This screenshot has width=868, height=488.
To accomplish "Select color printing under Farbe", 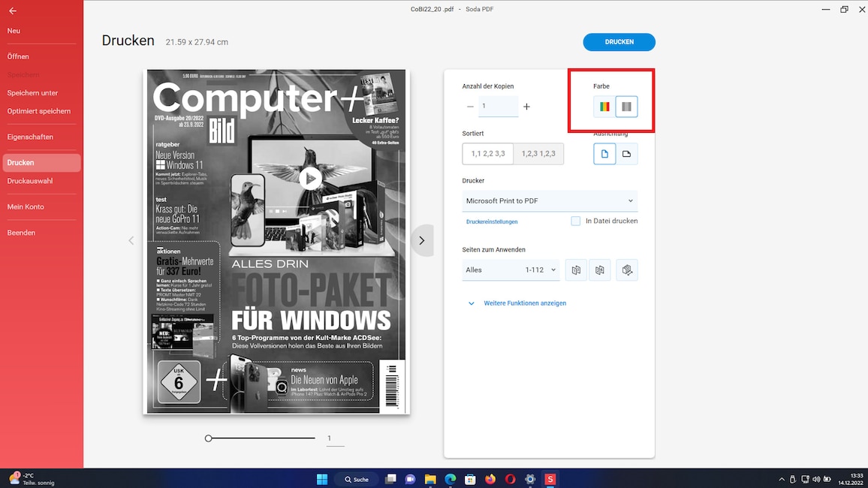I will 604,106.
